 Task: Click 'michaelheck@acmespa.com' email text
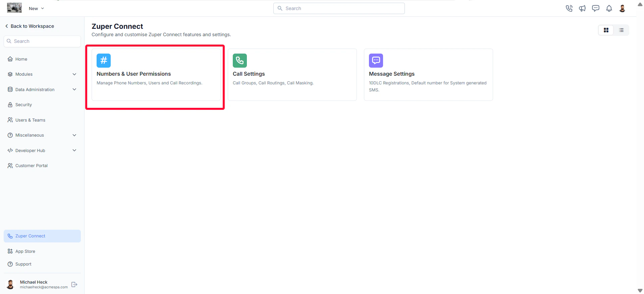click(x=44, y=287)
